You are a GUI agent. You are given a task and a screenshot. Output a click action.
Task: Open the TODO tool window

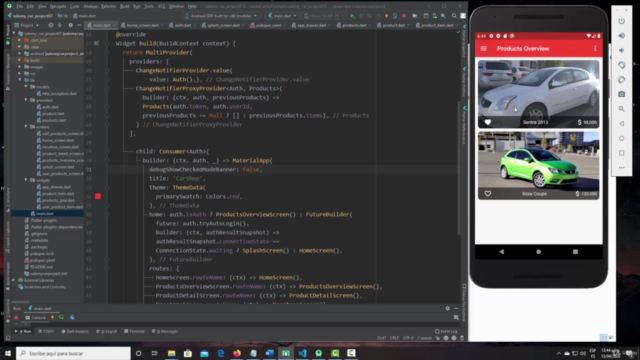[x=46, y=331]
